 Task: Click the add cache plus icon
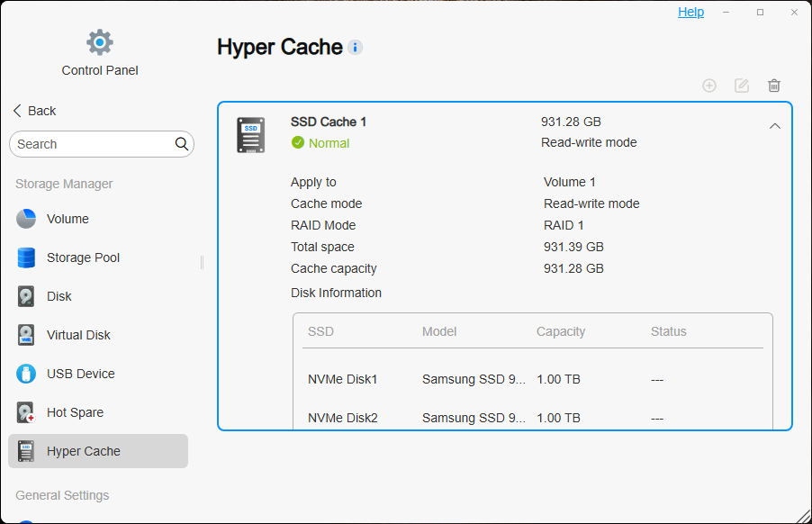(709, 86)
